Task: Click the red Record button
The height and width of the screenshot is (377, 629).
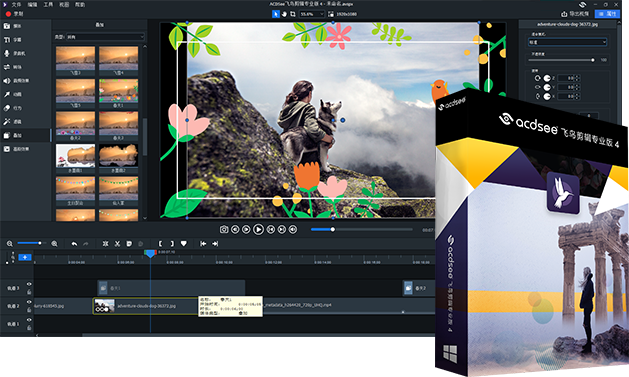Action: (8, 14)
